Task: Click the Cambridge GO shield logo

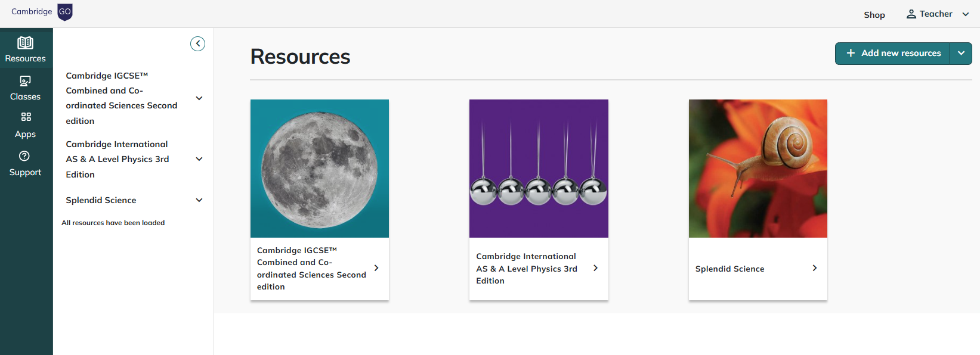Action: (65, 12)
